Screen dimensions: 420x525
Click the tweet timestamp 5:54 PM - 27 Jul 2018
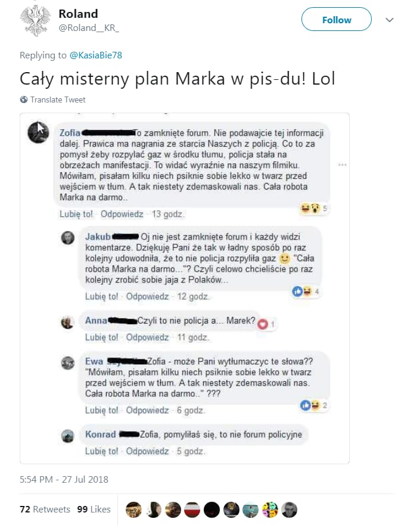point(64,480)
